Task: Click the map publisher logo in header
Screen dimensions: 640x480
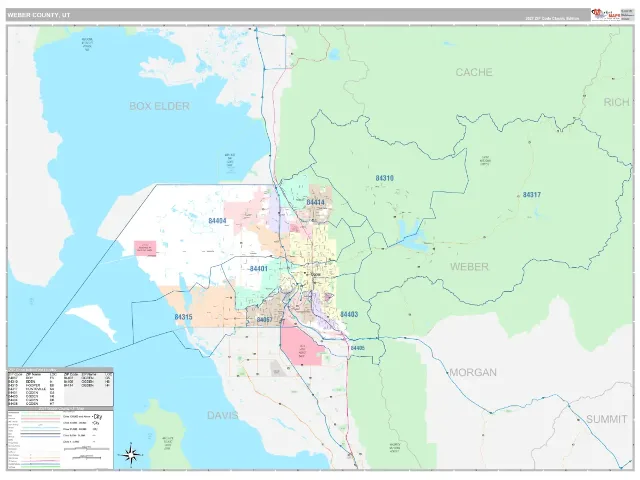Action: click(606, 15)
